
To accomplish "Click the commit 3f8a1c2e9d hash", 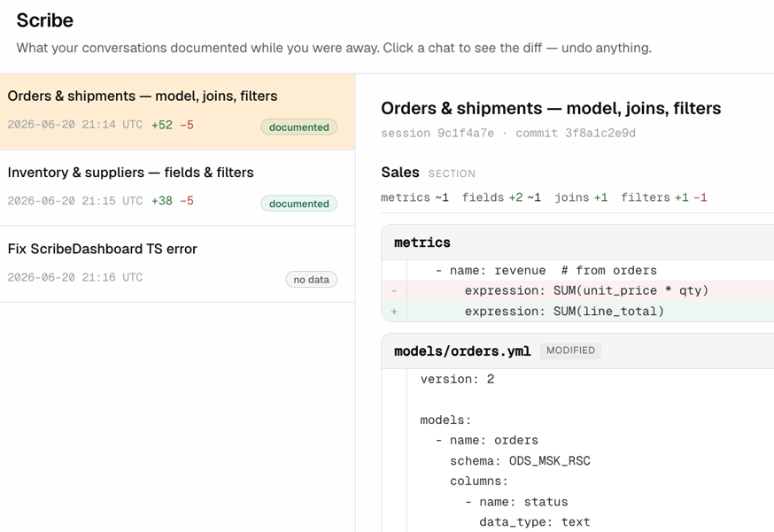I will coord(576,134).
